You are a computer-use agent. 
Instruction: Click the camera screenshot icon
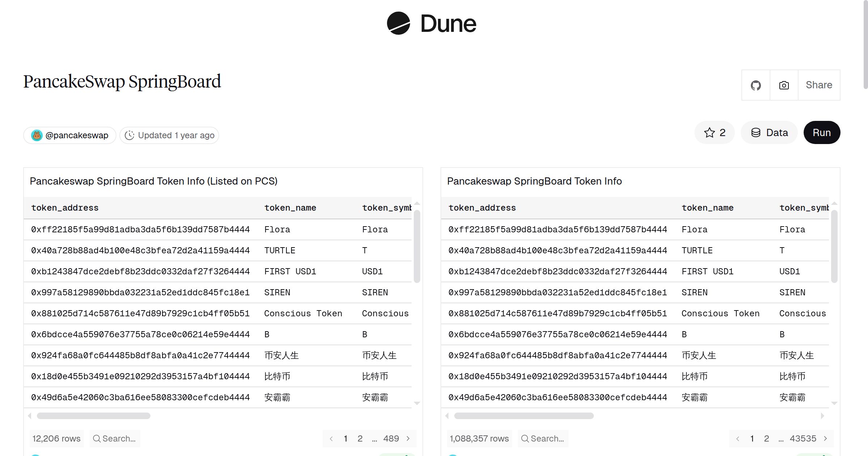tap(783, 85)
